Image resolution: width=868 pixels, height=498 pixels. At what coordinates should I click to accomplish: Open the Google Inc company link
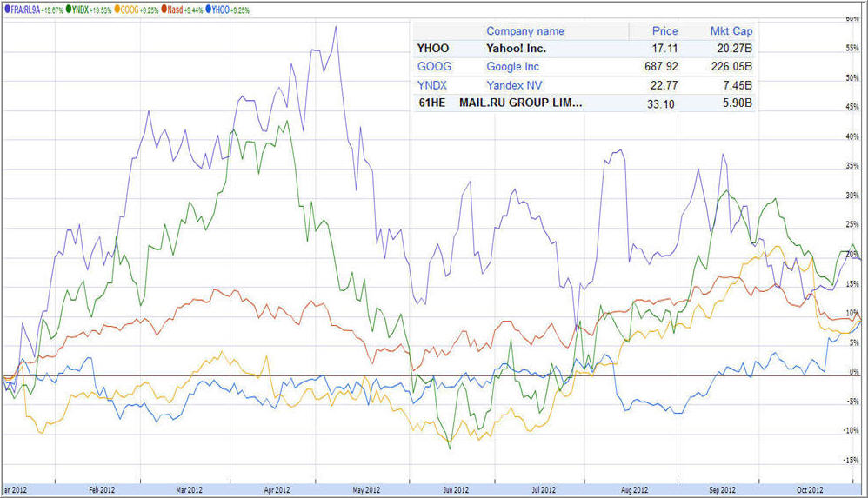[x=512, y=66]
